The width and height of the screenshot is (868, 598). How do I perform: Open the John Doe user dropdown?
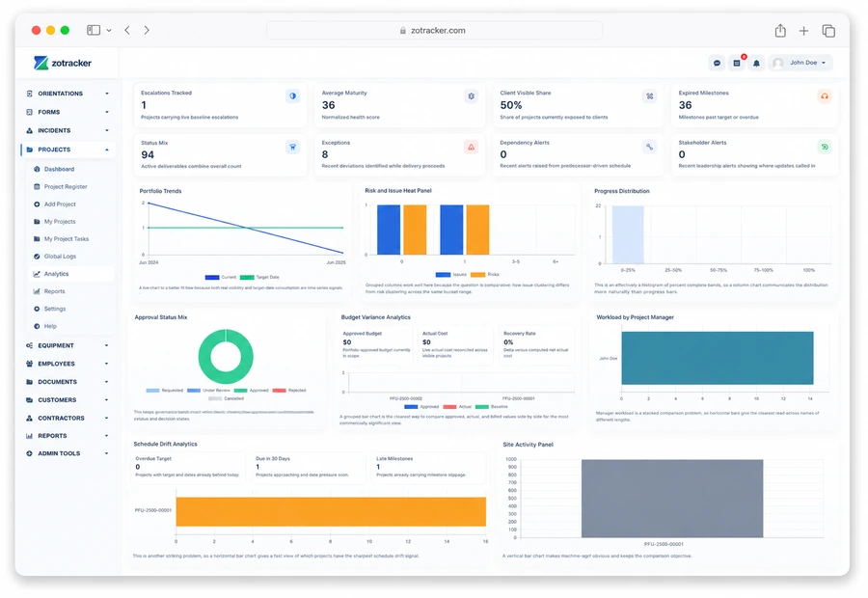coord(800,63)
